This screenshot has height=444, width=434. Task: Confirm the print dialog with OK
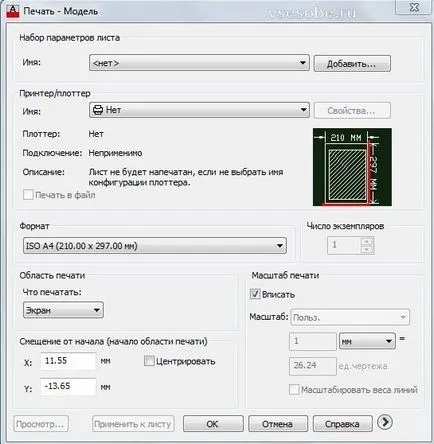click(213, 424)
